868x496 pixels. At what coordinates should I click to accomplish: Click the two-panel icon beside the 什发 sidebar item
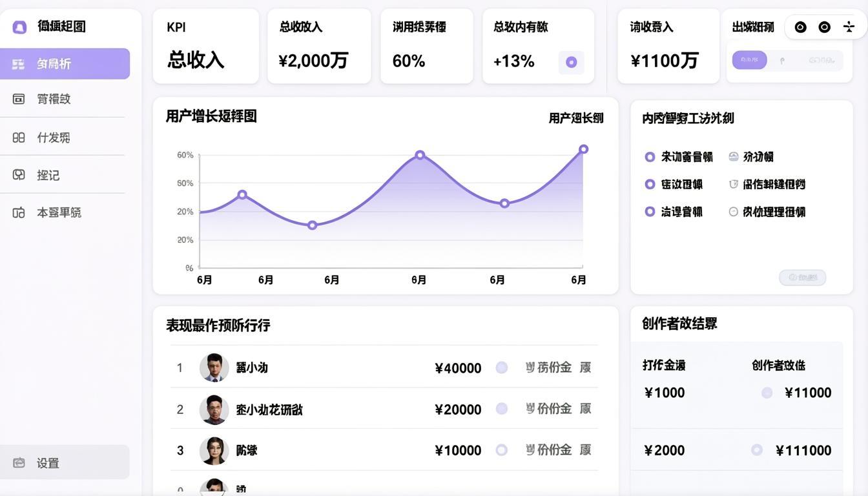click(x=19, y=138)
